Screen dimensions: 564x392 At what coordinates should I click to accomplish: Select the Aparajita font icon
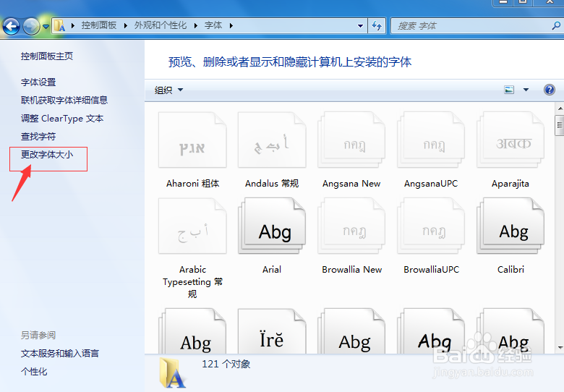[510, 140]
